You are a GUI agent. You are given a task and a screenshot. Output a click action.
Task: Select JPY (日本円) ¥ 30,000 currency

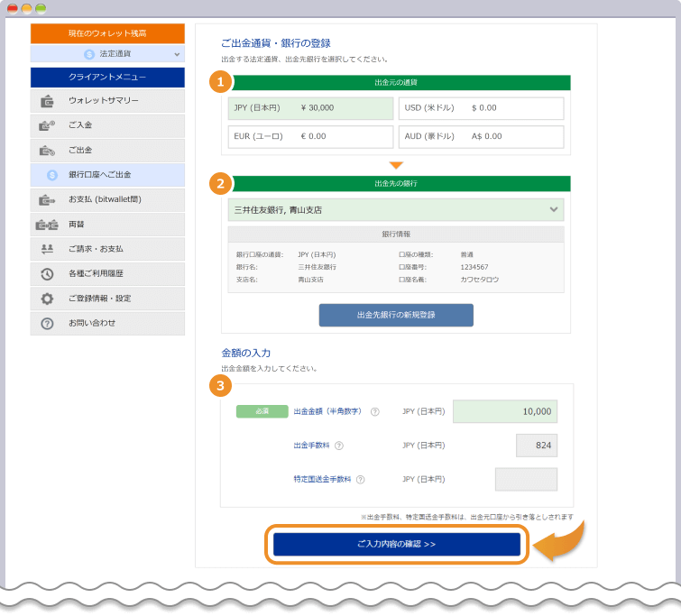tap(310, 108)
